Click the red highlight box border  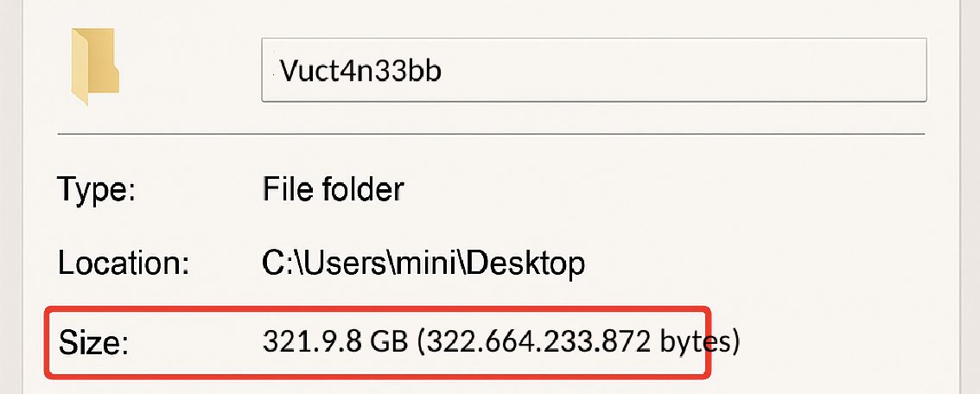378,308
